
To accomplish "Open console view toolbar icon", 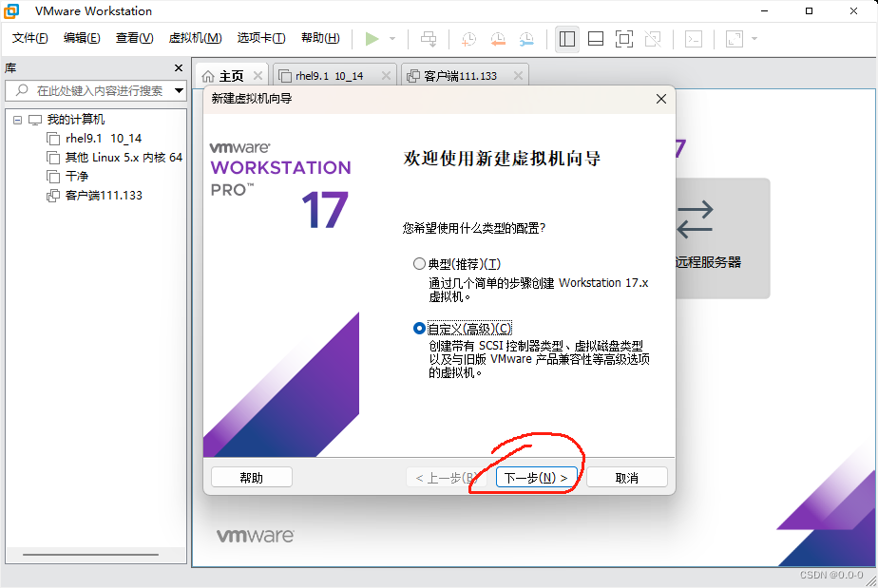I will click(694, 39).
